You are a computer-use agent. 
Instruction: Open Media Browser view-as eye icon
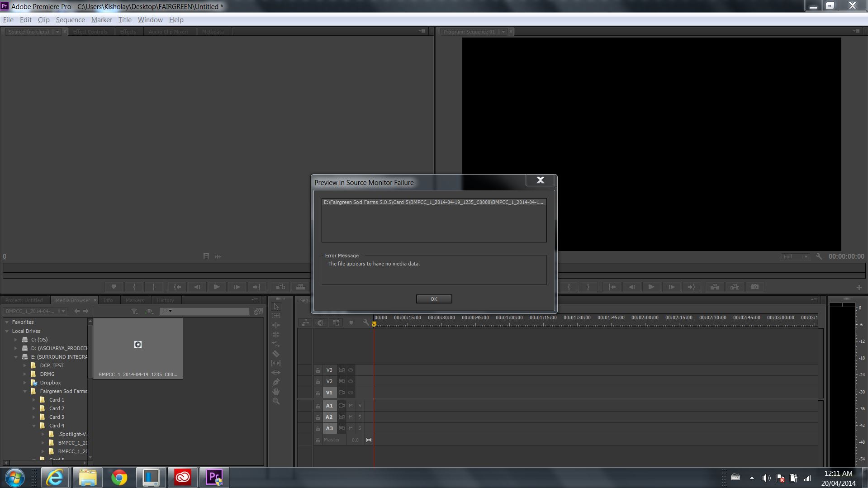(149, 311)
